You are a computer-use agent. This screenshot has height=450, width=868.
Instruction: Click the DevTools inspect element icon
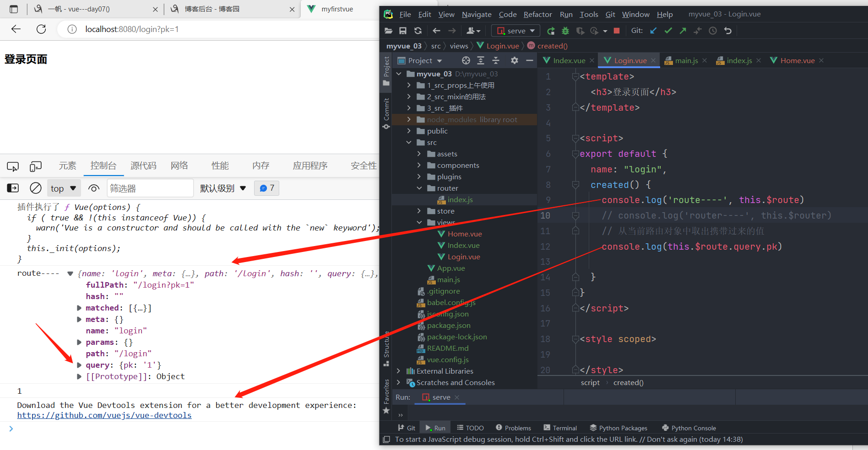click(13, 166)
